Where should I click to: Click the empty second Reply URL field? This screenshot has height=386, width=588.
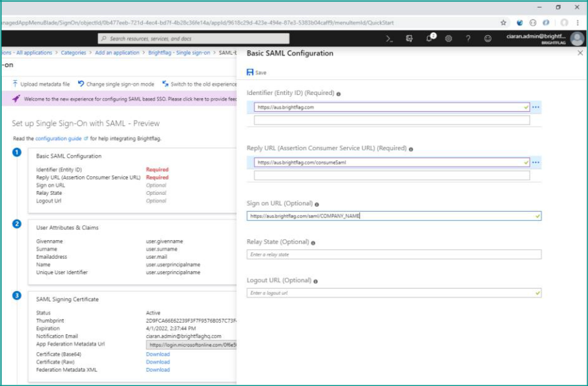point(392,176)
